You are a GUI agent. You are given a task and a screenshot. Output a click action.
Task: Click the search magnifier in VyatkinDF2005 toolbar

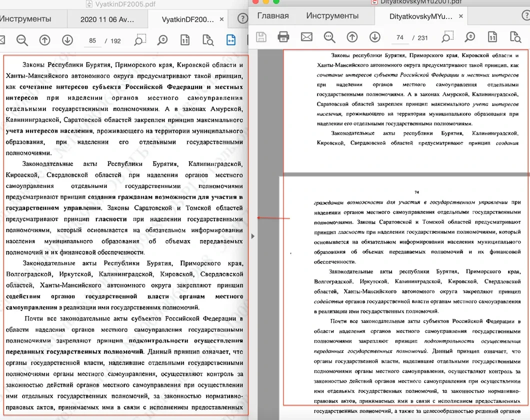(22, 40)
